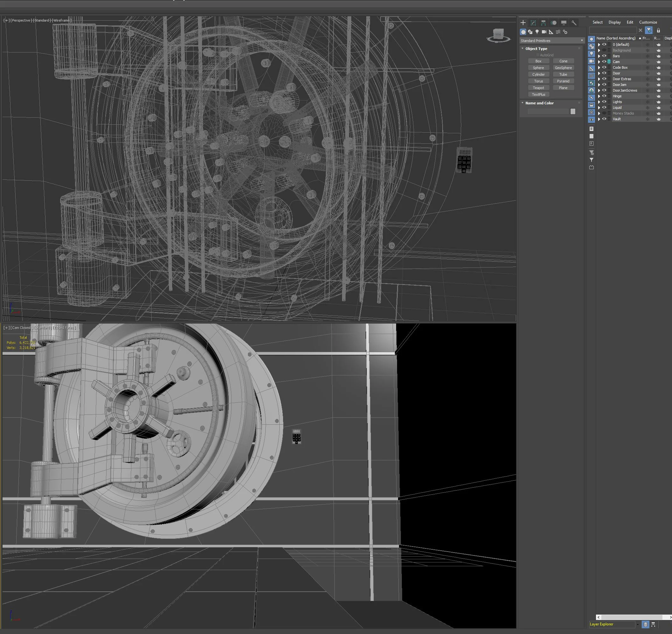This screenshot has height=634, width=672.
Task: Click the Teapot creation button
Action: pos(538,87)
